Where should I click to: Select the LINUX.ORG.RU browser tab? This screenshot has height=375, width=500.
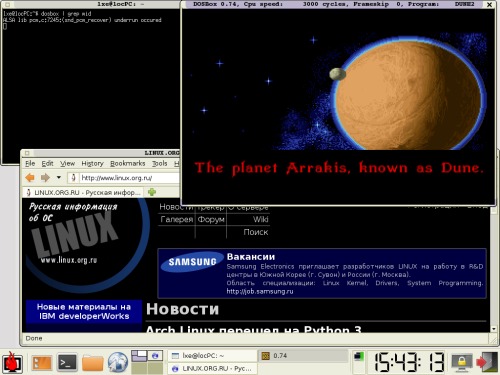83,192
